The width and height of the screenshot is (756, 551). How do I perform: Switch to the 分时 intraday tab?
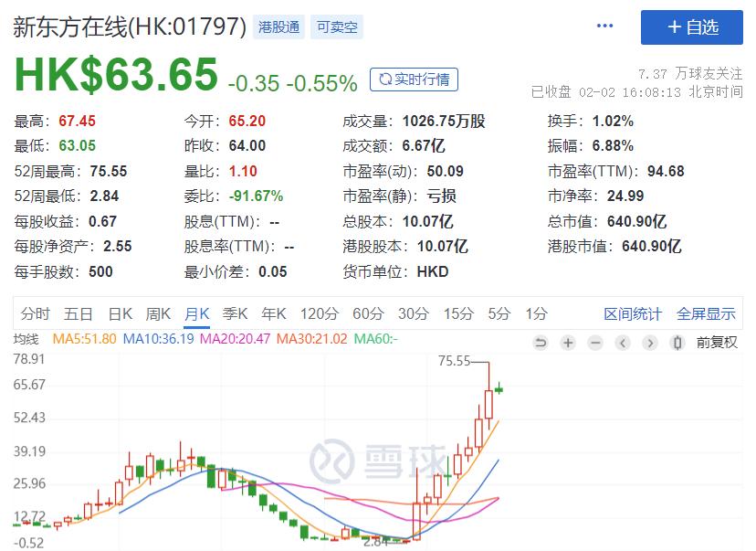point(35,313)
